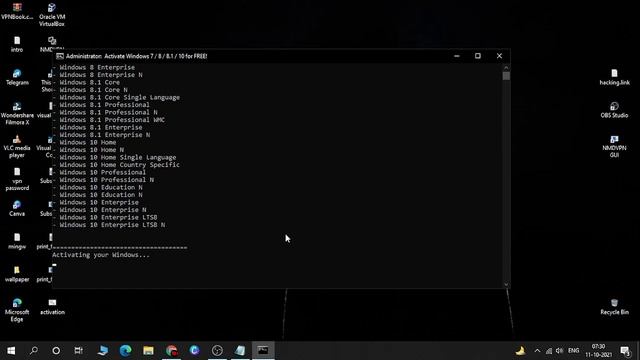The image size is (640, 360).
Task: Launch the OBS Studio desktop shortcut
Action: pyautogui.click(x=614, y=110)
